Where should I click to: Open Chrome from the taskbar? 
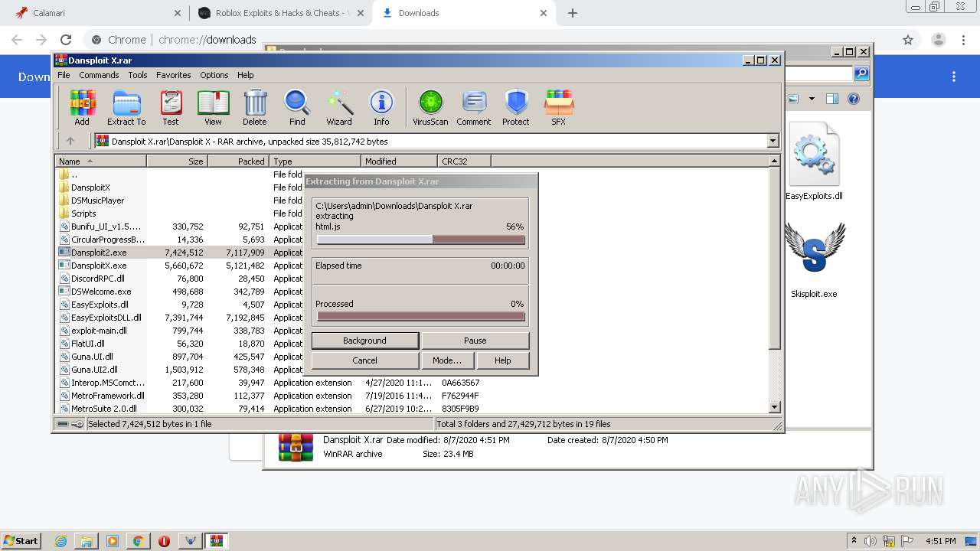138,541
